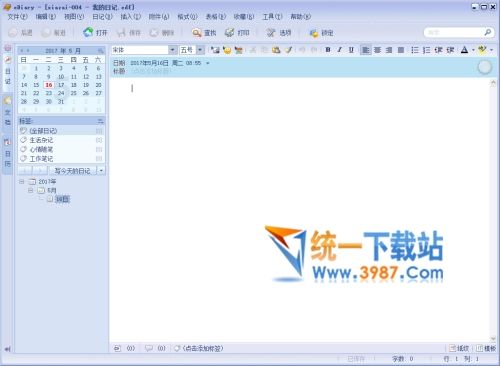
Task: Insert an emoticon with the smiley icon
Action: pos(227,50)
